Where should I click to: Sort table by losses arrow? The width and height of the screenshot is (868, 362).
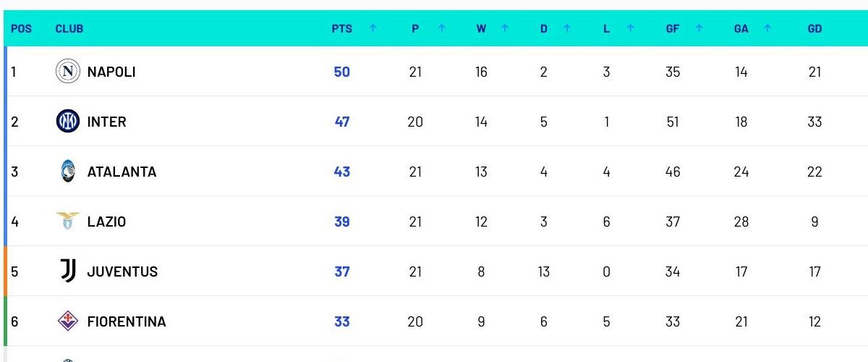pos(631,28)
